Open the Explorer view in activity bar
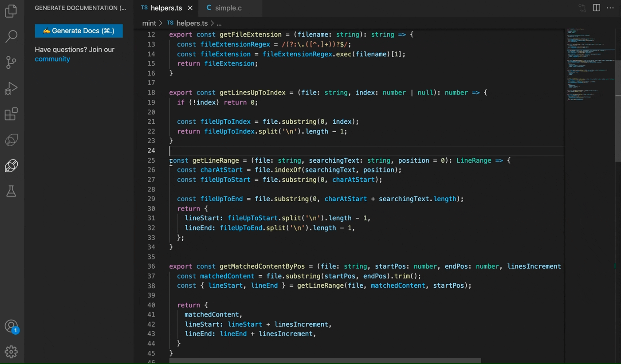Viewport: 621px width, 364px height. 11,11
